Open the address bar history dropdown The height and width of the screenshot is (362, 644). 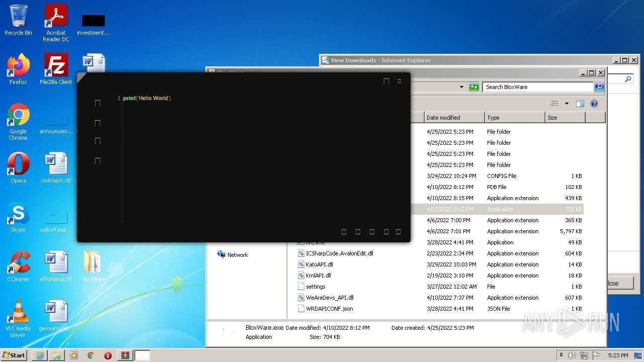click(x=461, y=87)
